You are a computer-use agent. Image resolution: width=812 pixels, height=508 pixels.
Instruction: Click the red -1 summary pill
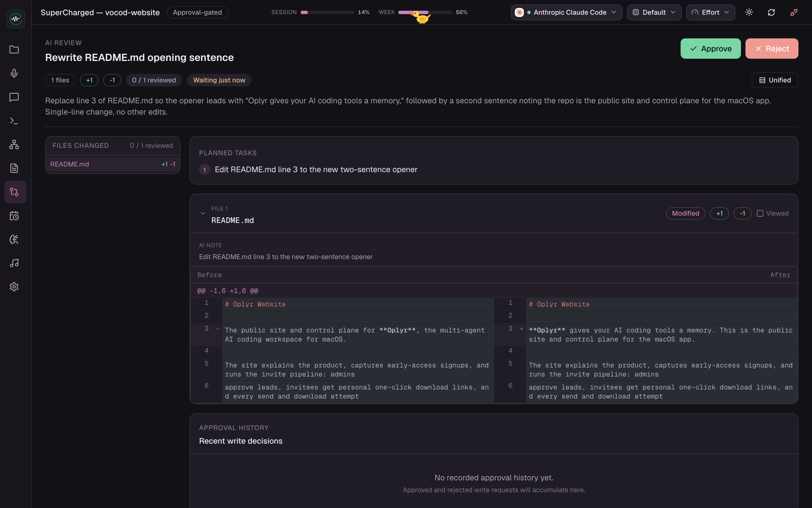[x=112, y=80]
